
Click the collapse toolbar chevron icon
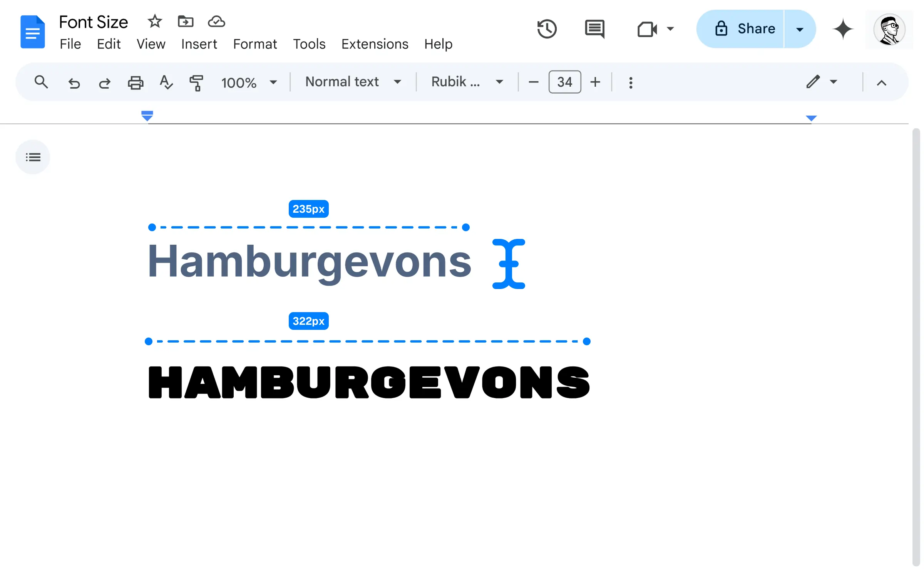(881, 81)
